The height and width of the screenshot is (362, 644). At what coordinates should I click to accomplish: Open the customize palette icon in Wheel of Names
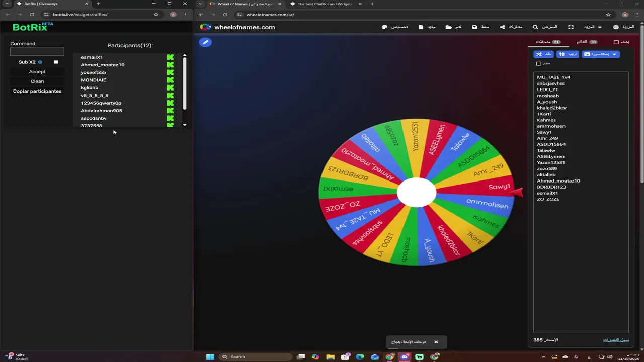[x=385, y=27]
